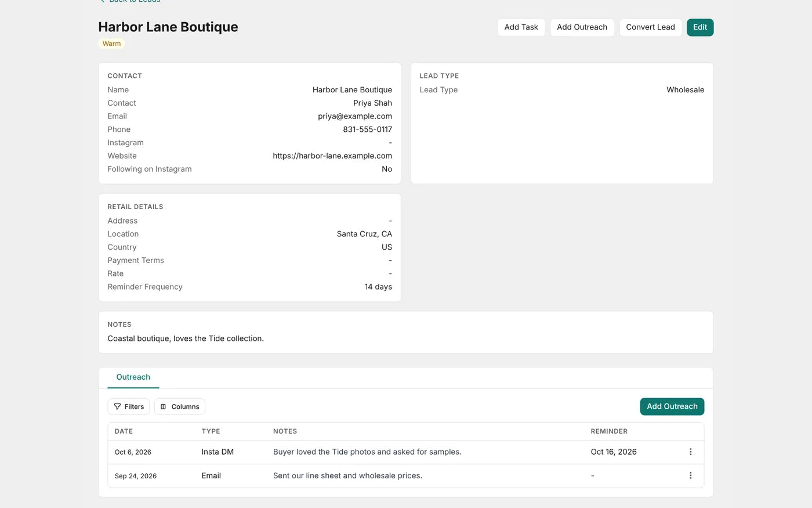Click the country value US
812x508 pixels.
point(387,247)
